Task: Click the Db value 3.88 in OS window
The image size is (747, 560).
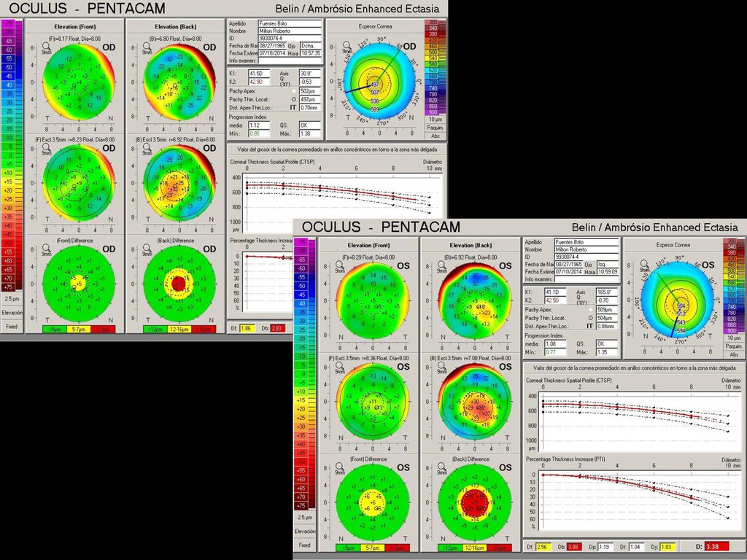Action: click(x=574, y=547)
